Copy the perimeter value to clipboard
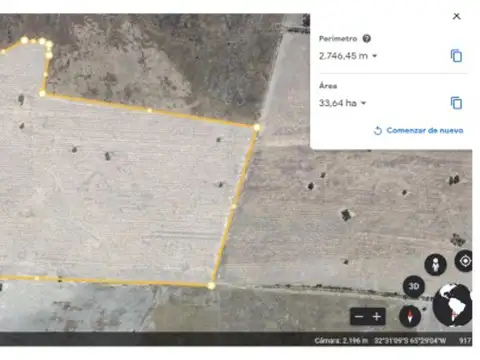This screenshot has width=480, height=360. (456, 56)
